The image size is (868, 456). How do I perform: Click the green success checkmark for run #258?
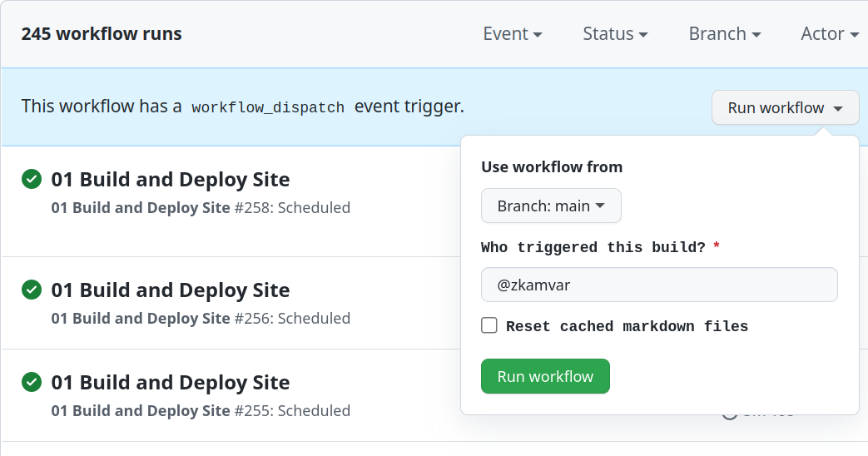tap(32, 179)
